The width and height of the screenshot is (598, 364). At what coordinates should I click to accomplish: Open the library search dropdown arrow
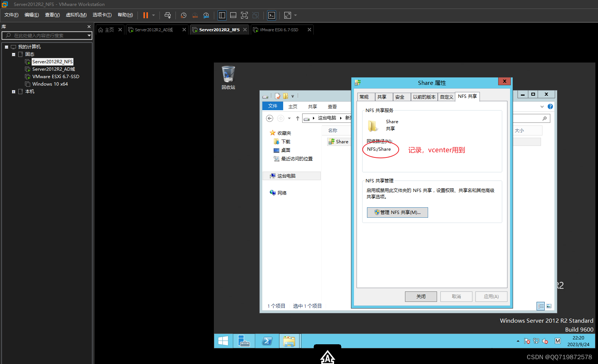[89, 35]
